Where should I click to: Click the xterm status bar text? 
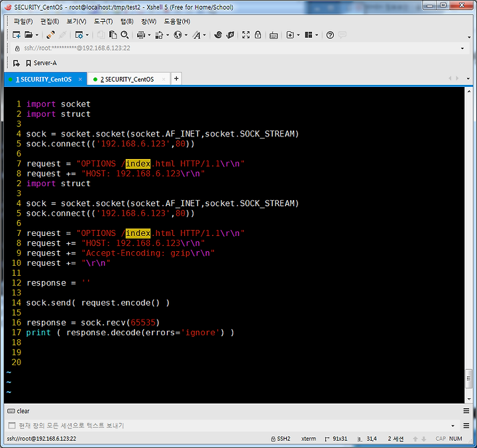click(309, 439)
